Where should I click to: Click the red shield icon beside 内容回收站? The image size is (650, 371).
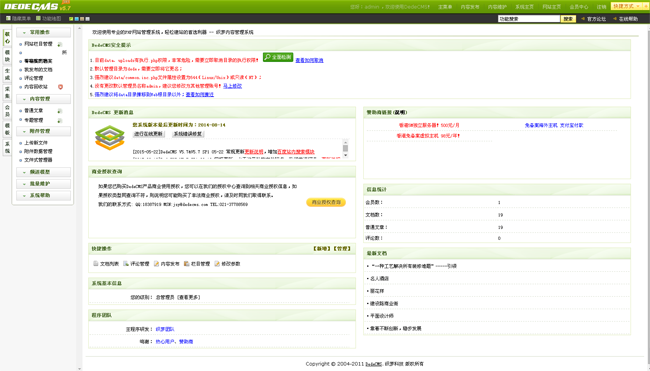(x=61, y=87)
